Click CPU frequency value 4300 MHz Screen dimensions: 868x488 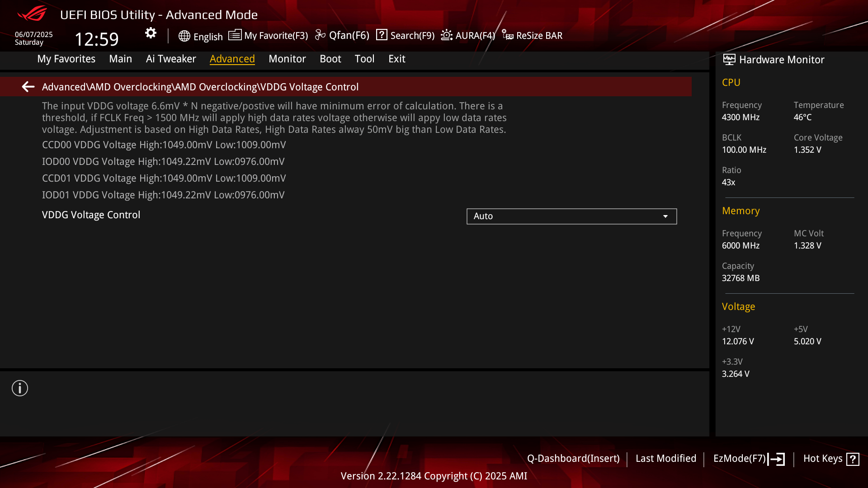pos(741,117)
